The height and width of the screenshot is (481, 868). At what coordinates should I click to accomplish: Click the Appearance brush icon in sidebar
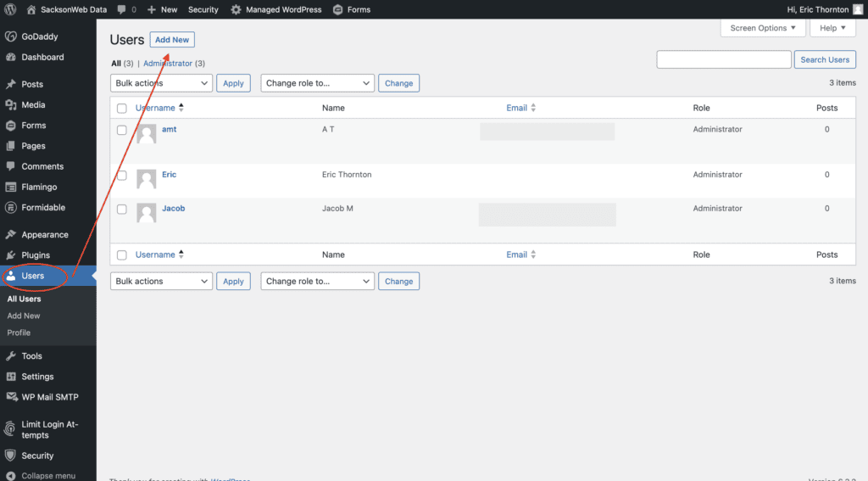point(10,234)
